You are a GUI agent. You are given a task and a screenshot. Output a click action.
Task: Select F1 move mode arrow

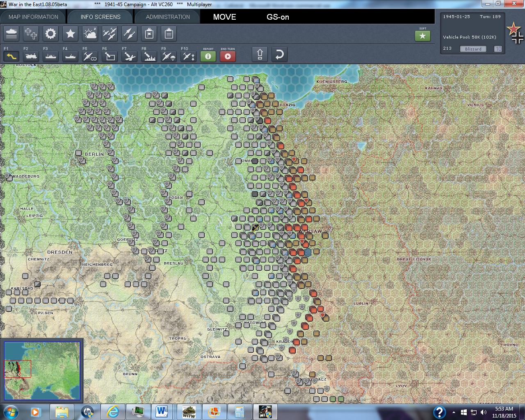click(x=11, y=56)
